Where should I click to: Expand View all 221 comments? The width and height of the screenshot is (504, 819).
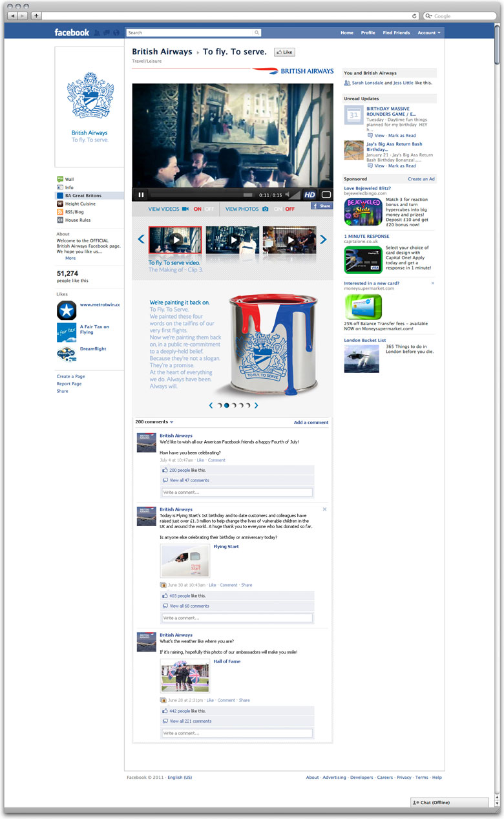coord(191,721)
